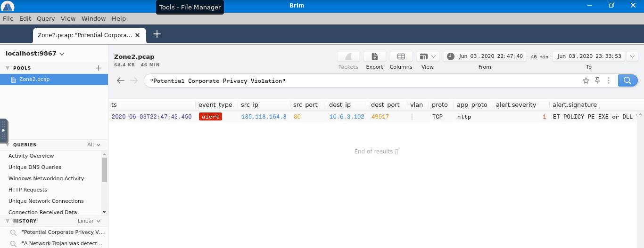
Task: Open Packets in Wireshark button
Action: coord(348,56)
